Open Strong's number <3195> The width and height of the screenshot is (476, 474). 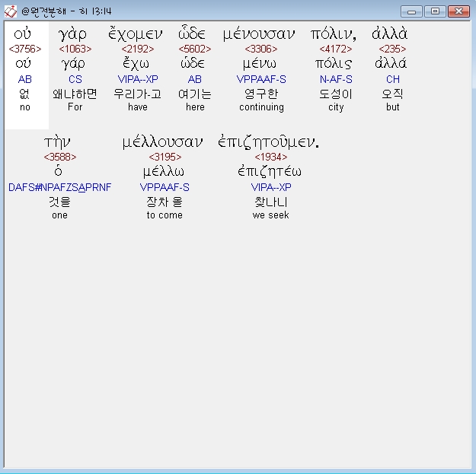pos(165,157)
